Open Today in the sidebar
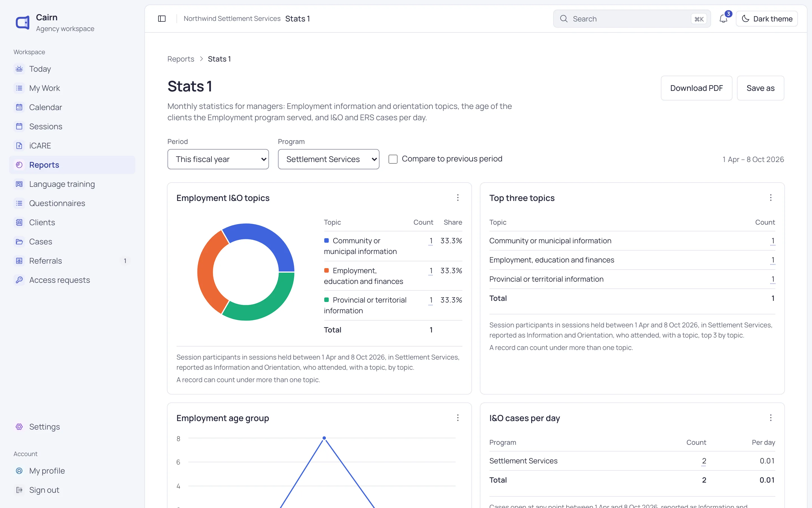812x508 pixels. [72, 69]
